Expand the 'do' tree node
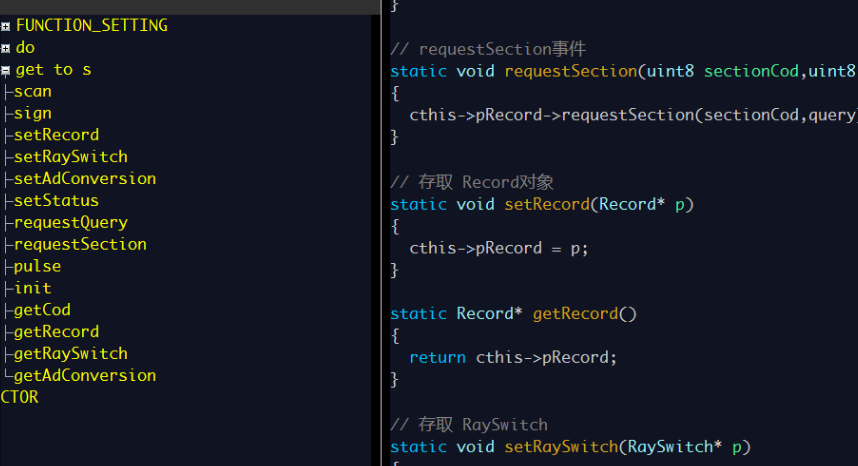The image size is (858, 466). pyautogui.click(x=6, y=48)
